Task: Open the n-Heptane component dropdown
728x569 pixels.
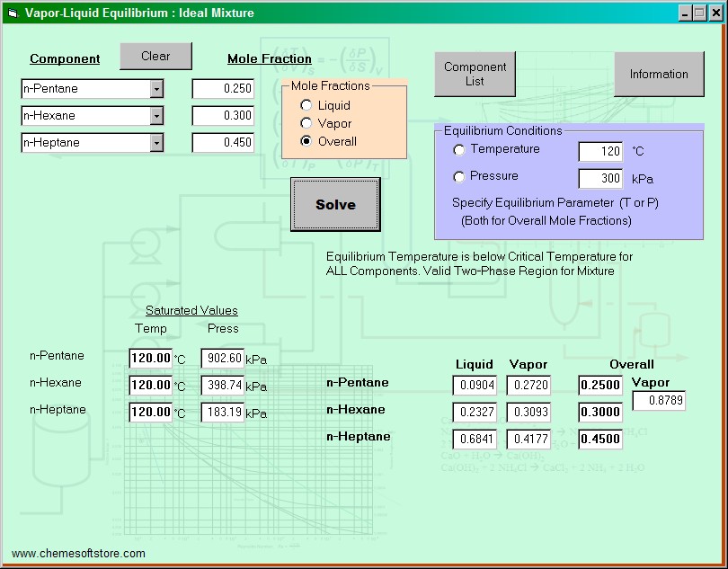Action: click(156, 143)
